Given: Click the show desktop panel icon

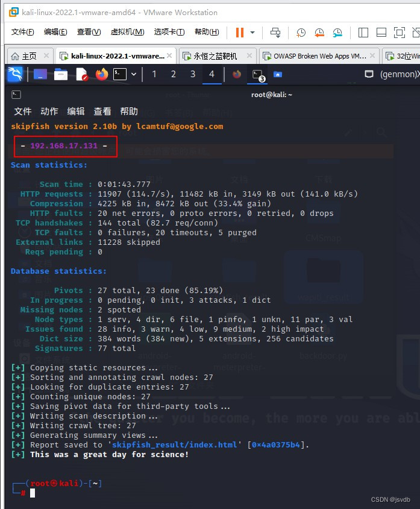Looking at the screenshot, I should coord(40,74).
